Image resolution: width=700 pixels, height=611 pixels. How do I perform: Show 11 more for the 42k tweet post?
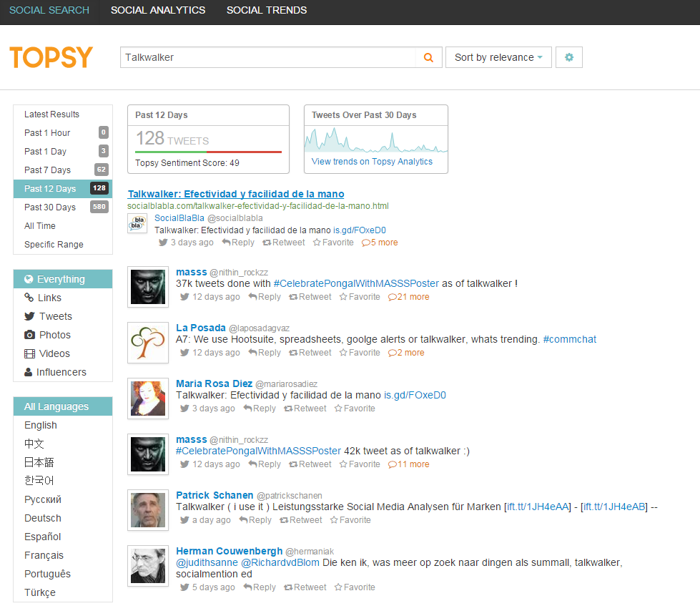click(x=408, y=464)
